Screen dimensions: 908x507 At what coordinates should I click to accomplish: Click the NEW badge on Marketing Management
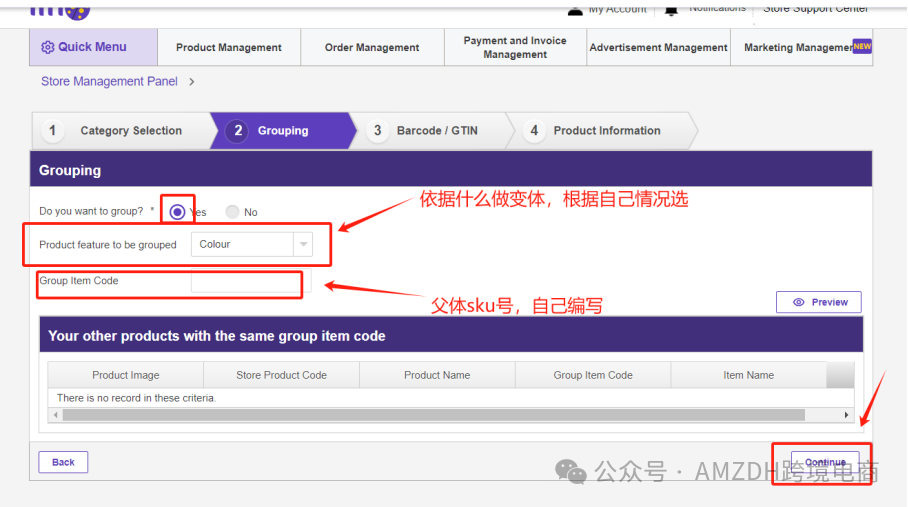862,46
